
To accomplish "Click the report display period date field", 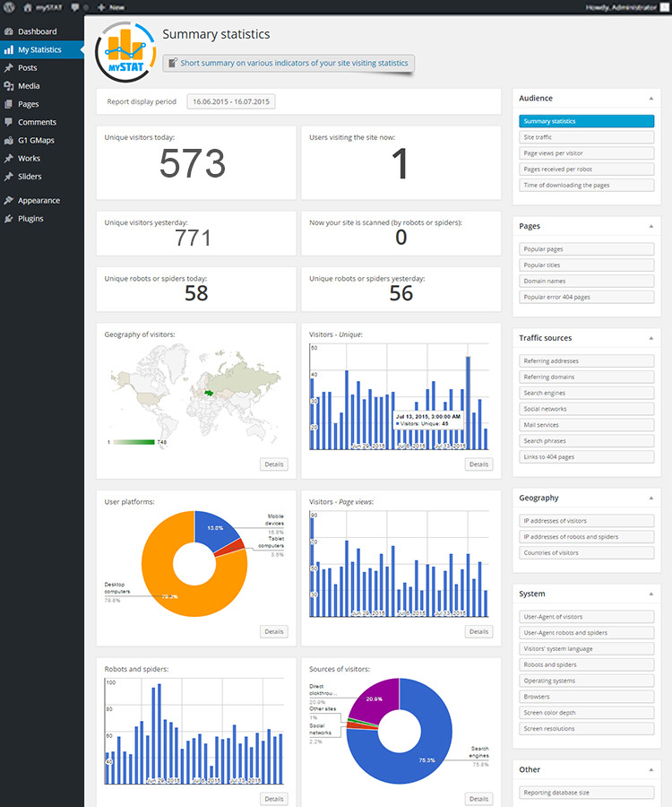I will (230, 102).
